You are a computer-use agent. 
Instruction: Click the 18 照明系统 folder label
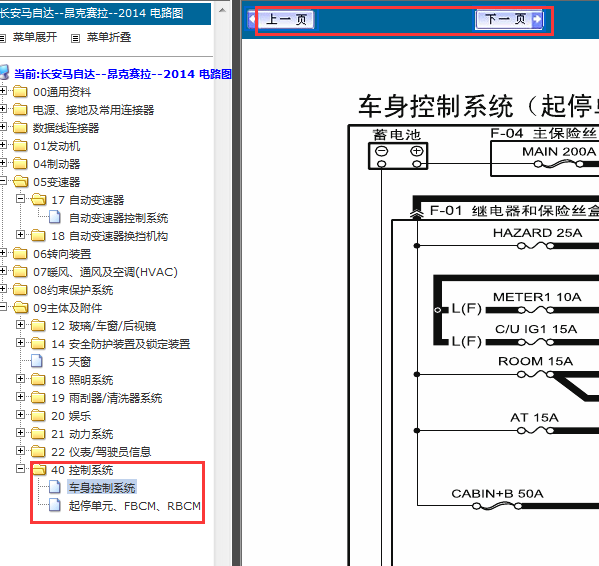click(x=82, y=380)
